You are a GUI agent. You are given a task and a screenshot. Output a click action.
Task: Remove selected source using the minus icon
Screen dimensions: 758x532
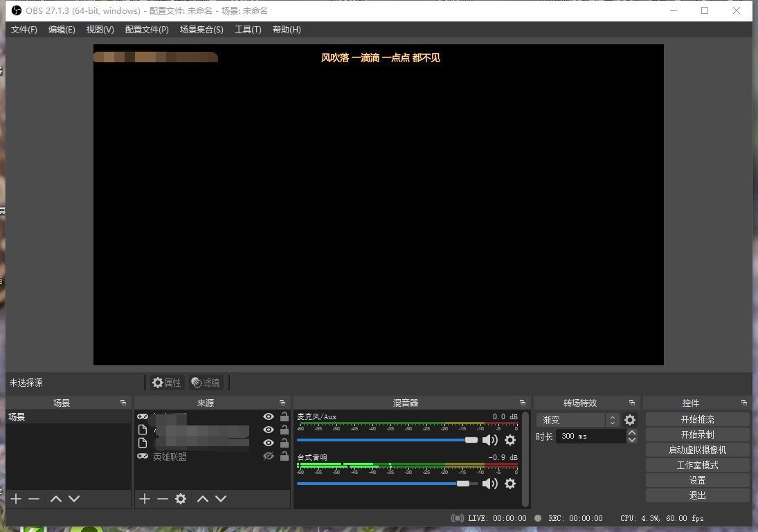click(162, 498)
